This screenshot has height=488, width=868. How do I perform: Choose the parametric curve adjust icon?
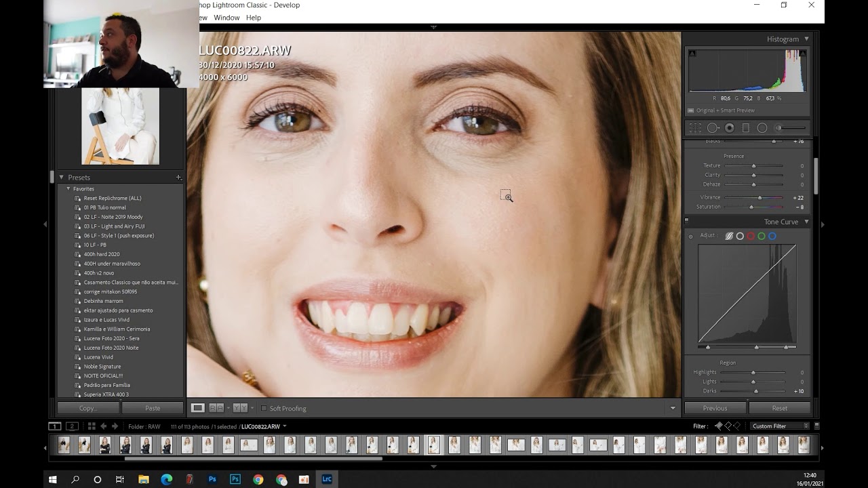pyautogui.click(x=729, y=236)
